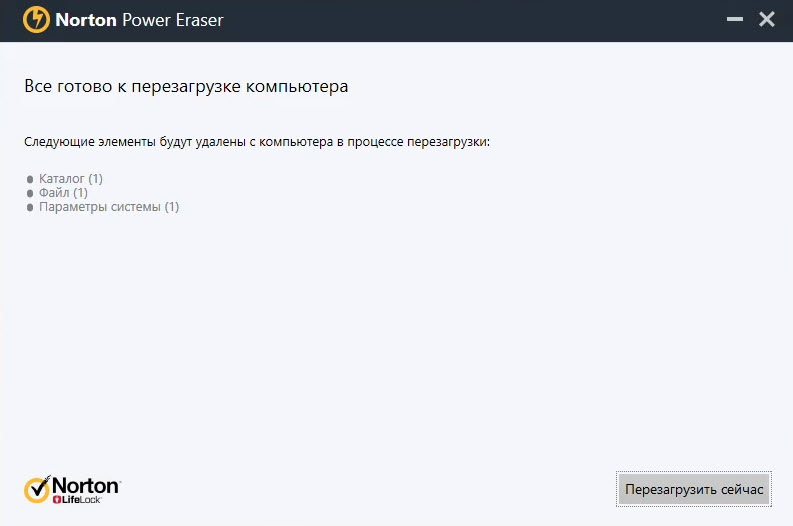This screenshot has width=793, height=526.
Task: Open the "Параметры системы" list entry
Action: click(100, 207)
